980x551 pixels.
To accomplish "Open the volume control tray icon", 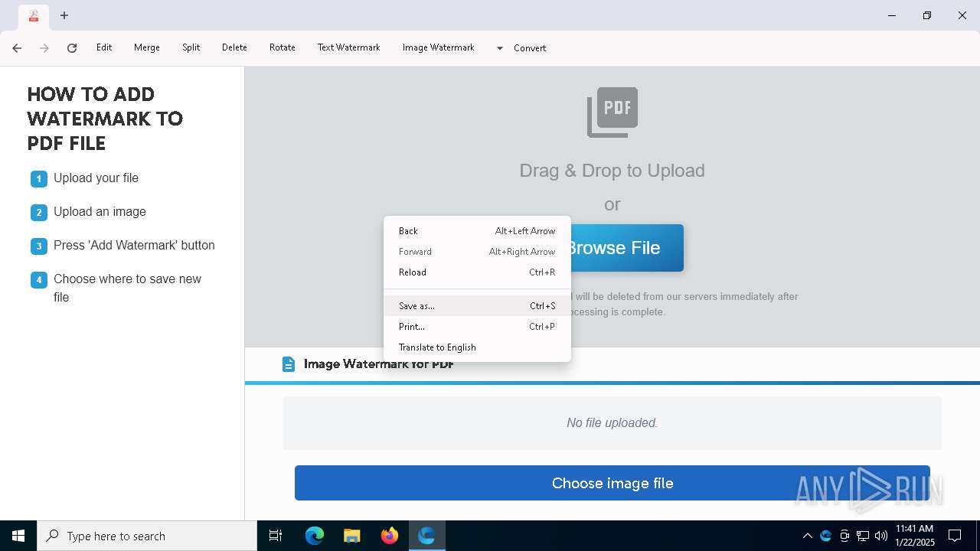I will tap(881, 536).
